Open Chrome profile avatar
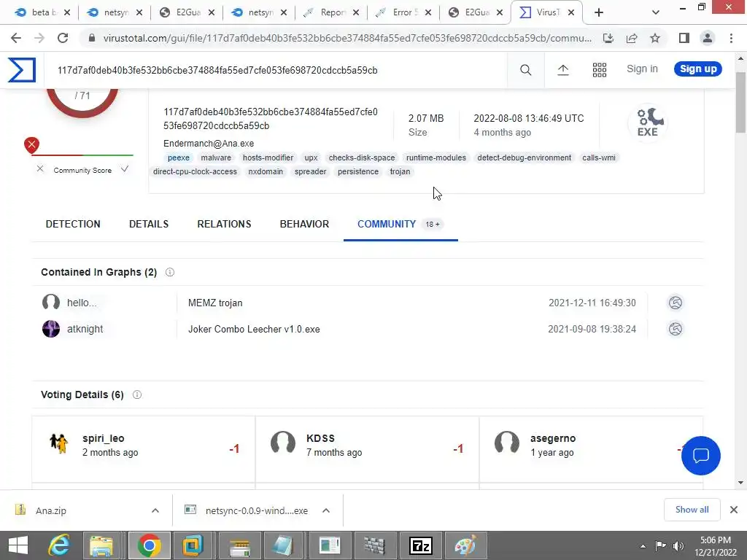Screen dimensions: 747x560 [x=708, y=38]
